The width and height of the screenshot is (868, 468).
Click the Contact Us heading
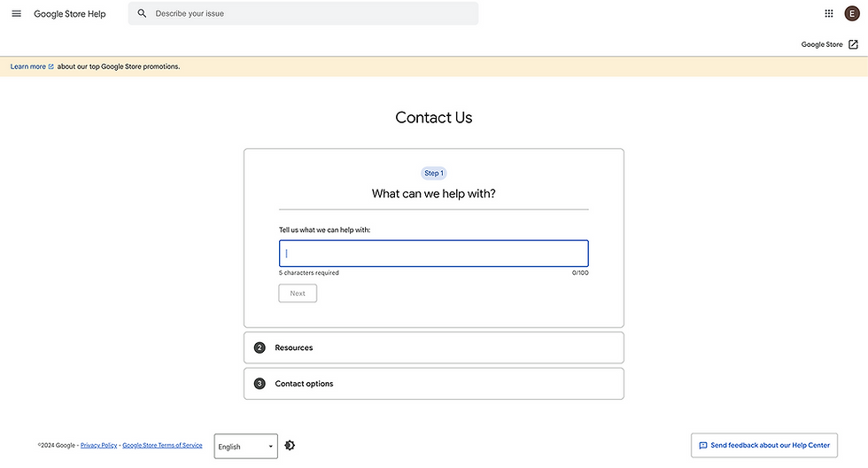click(433, 117)
